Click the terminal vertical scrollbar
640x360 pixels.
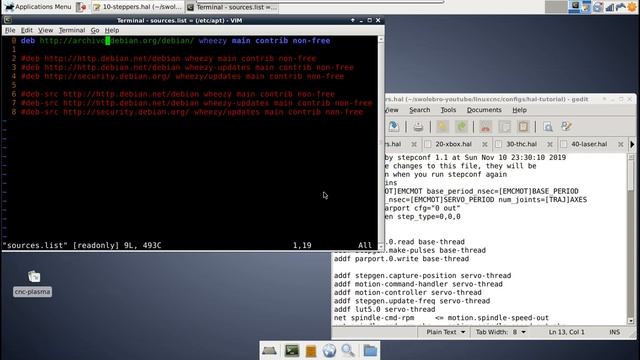point(380,142)
